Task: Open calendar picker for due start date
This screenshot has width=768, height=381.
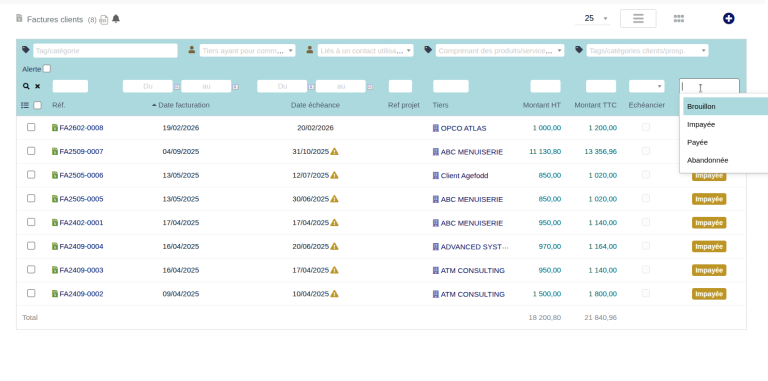Action: (311, 87)
